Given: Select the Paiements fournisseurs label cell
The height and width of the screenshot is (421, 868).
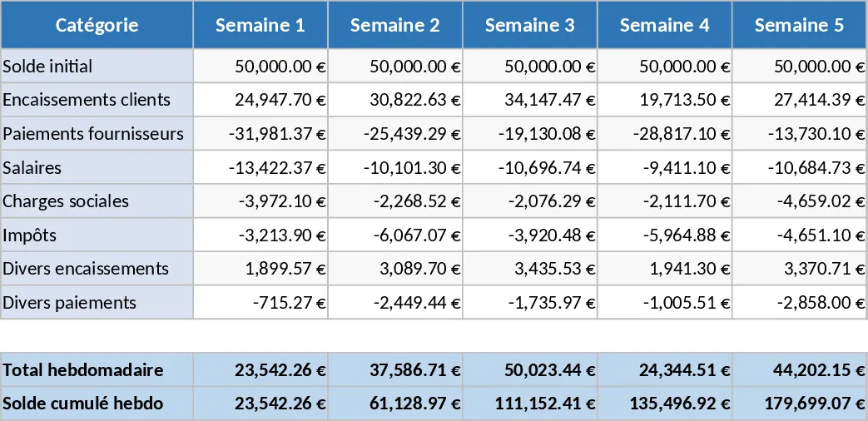Looking at the screenshot, I should (97, 133).
